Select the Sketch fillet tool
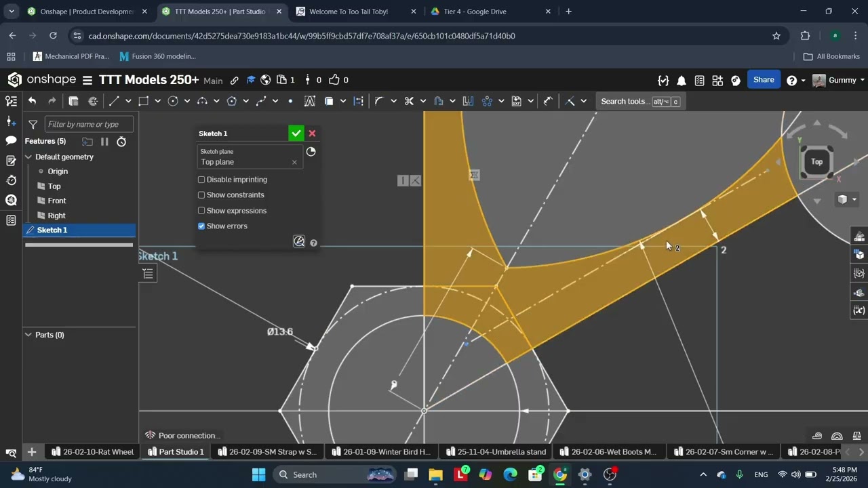Image resolution: width=868 pixels, height=488 pixels. point(379,101)
